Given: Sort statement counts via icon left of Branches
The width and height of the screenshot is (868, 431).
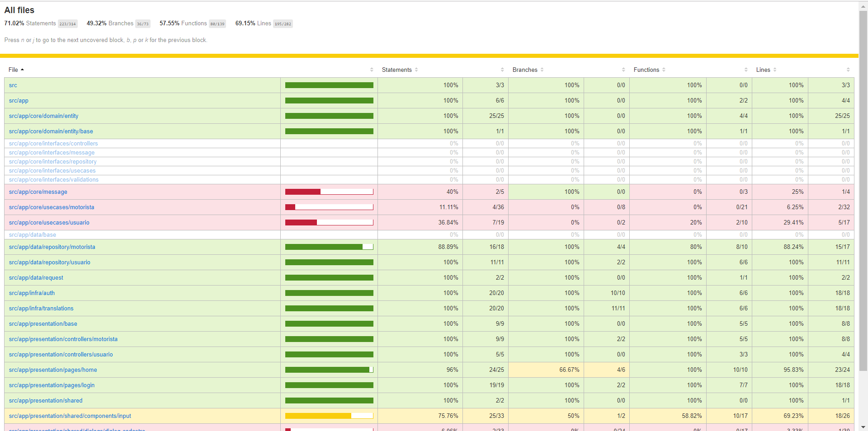Looking at the screenshot, I should click(502, 70).
